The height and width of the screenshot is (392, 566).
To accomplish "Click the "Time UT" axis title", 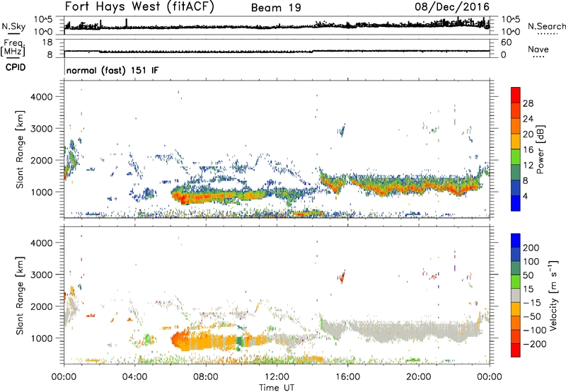I will pos(277,388).
